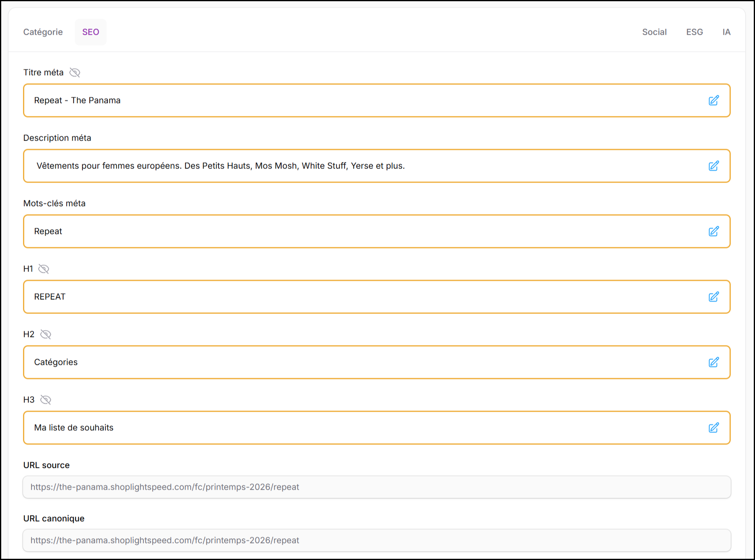Viewport: 755px width, 560px height.
Task: Go to the ESG tab
Action: [694, 32]
